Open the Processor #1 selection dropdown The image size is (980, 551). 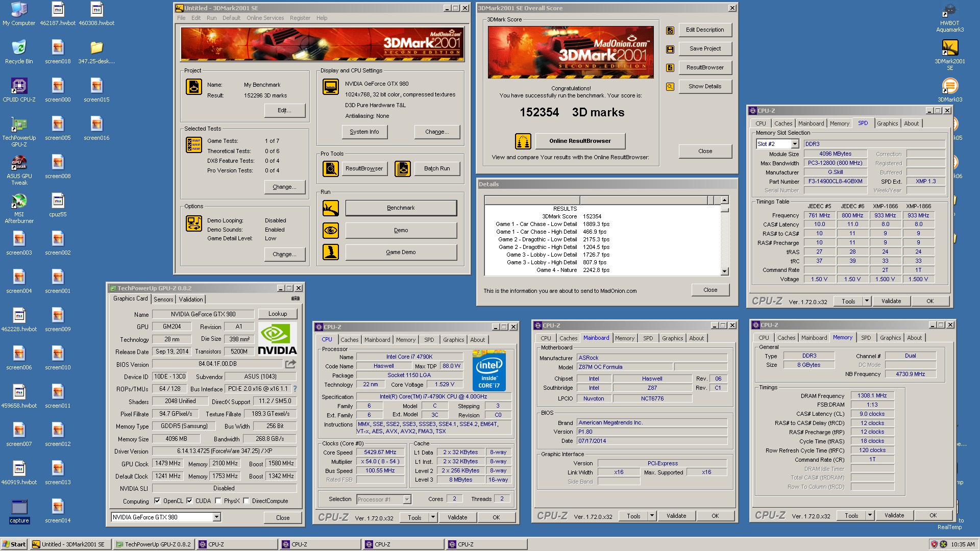coord(407,499)
